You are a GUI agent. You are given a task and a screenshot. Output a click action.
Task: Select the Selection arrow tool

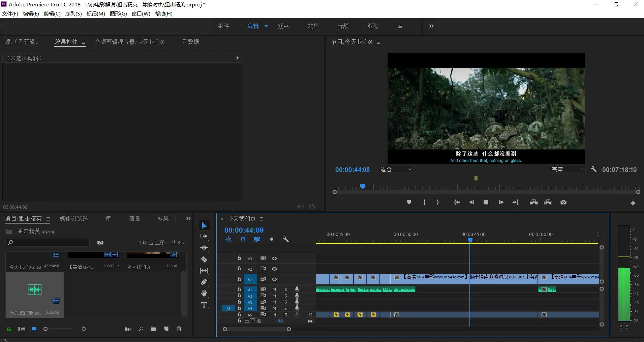(x=204, y=225)
